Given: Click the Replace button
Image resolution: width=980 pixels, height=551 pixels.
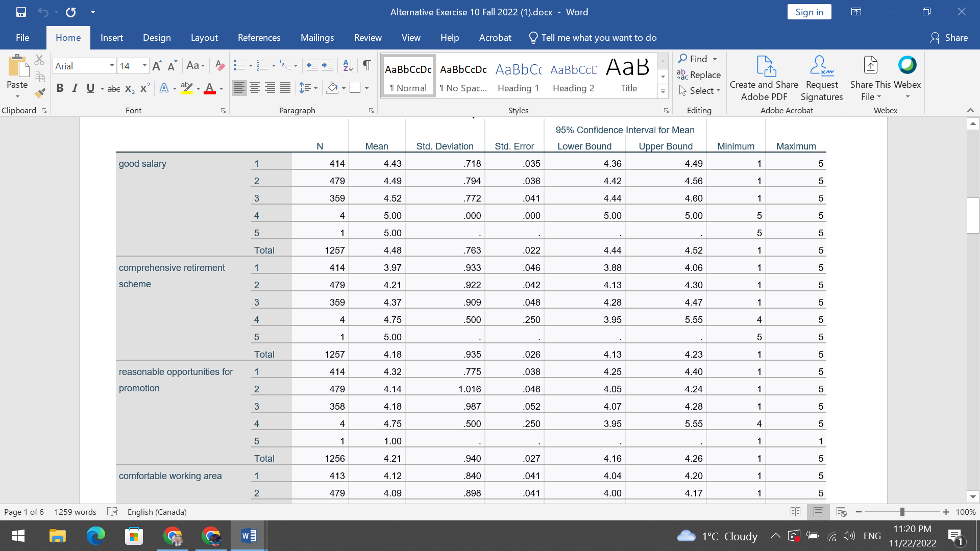Looking at the screenshot, I should [699, 75].
